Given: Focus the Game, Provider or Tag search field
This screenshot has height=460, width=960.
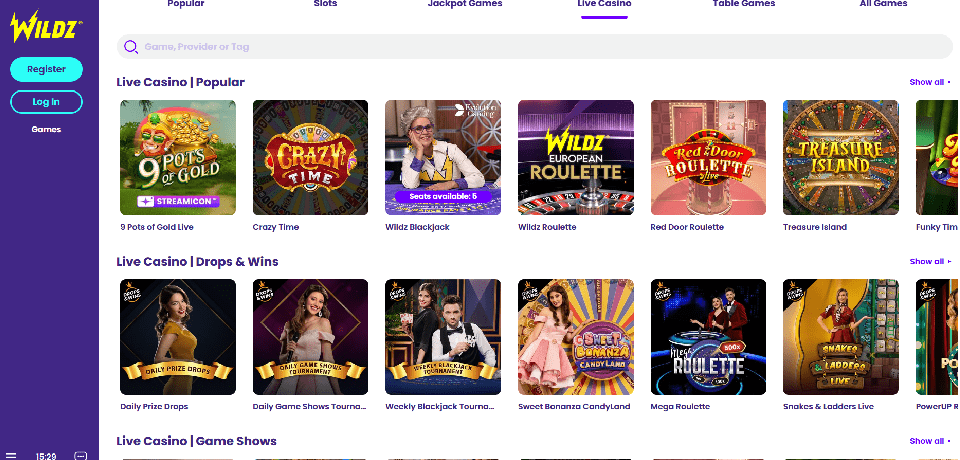Looking at the screenshot, I should (x=530, y=47).
